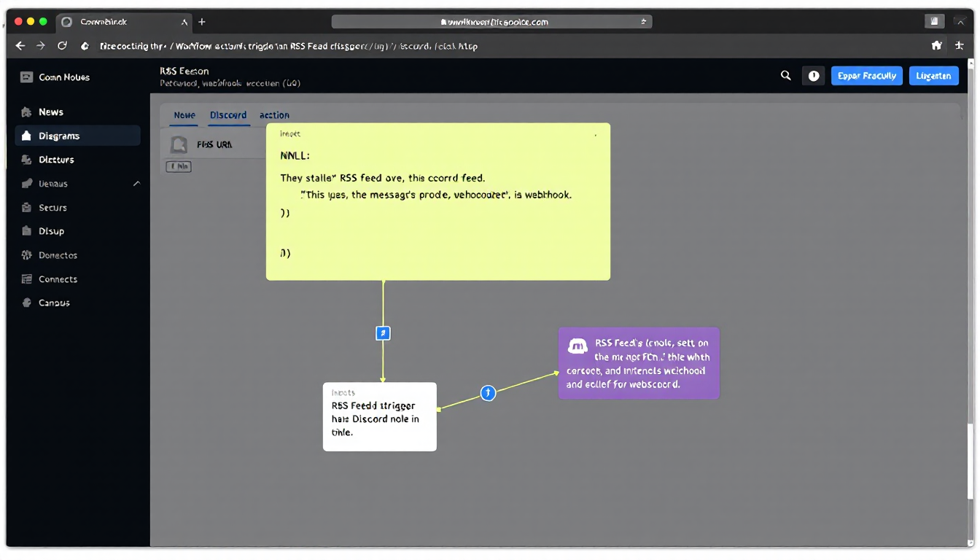Click the blue square connector on yellow line

[x=383, y=333]
